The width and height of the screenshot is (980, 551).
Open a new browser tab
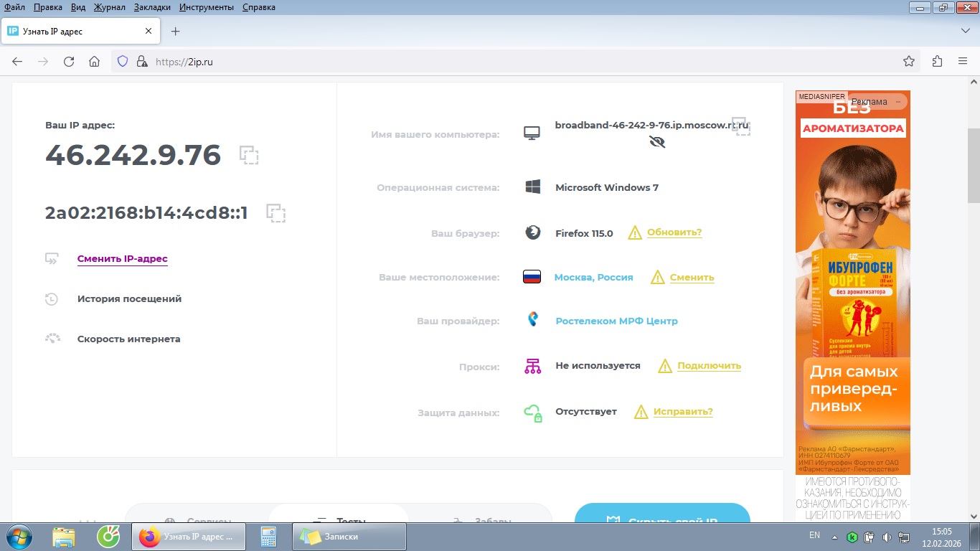pos(175,32)
